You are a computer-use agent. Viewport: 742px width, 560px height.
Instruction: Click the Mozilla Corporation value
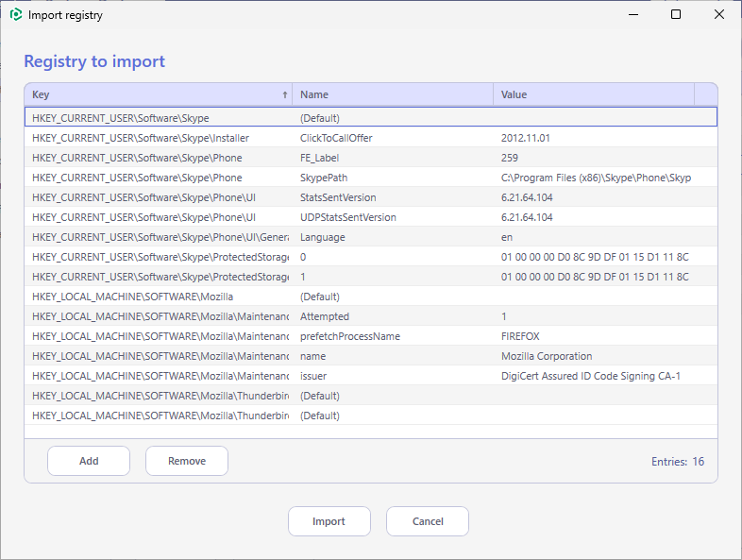(547, 356)
